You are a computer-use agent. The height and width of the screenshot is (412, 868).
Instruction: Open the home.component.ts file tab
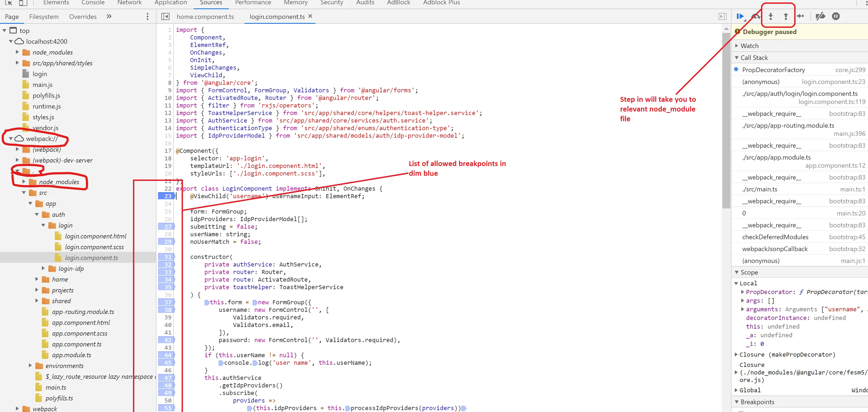point(205,16)
